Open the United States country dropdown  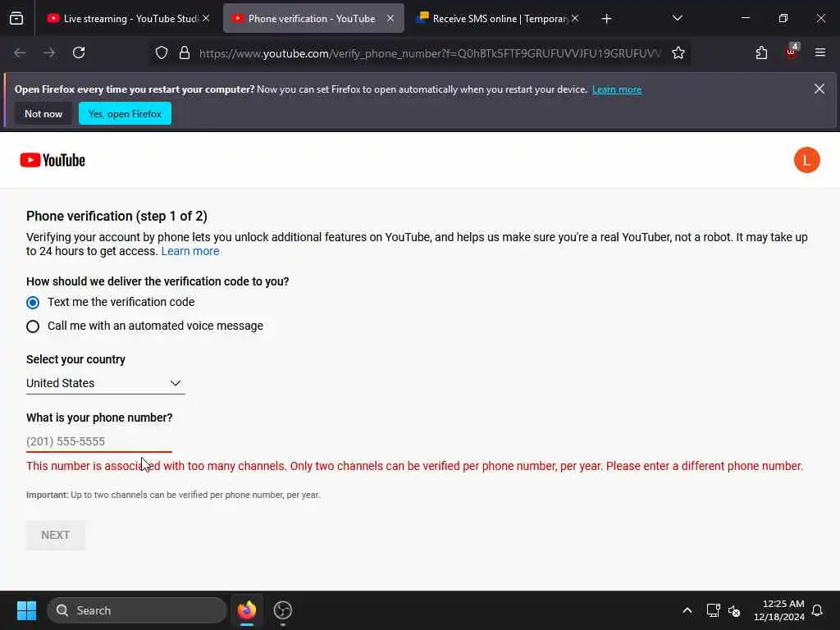pyautogui.click(x=106, y=383)
